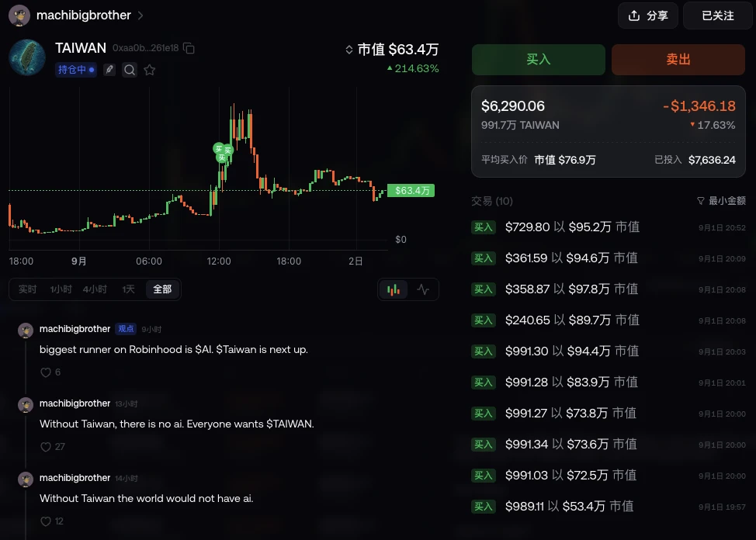Open the $358.87 buy transaction
The height and width of the screenshot is (540, 756).
pyautogui.click(x=609, y=289)
